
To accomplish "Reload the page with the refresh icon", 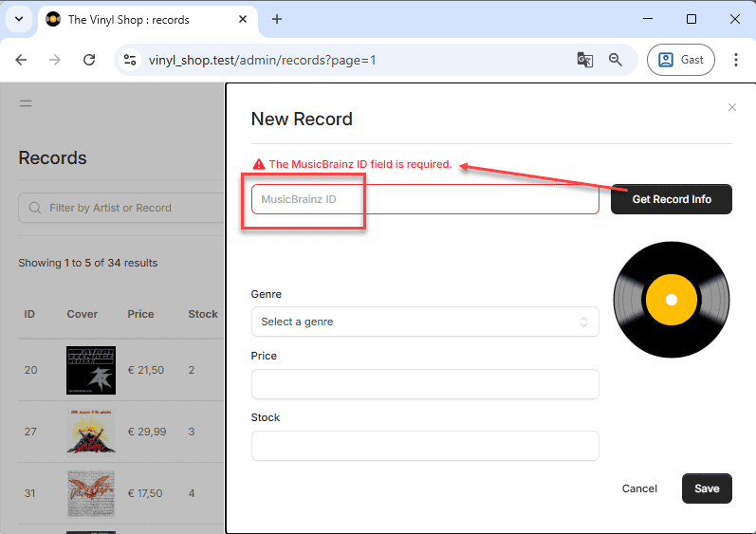I will coord(89,60).
